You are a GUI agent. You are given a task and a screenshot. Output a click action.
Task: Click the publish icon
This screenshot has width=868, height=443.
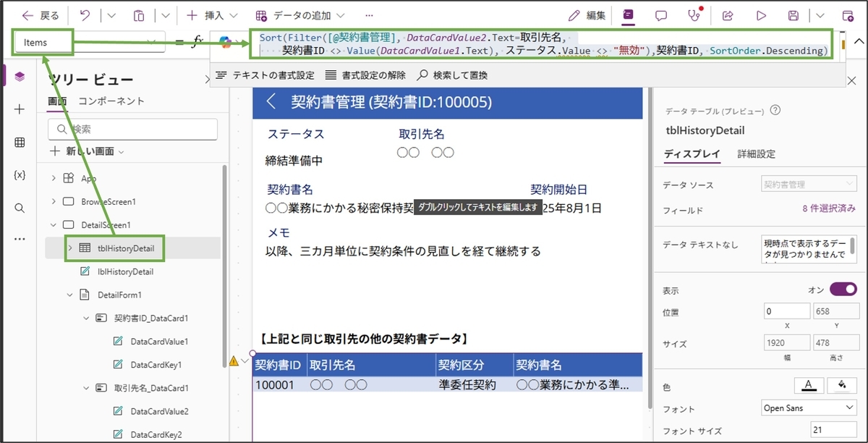(x=848, y=14)
